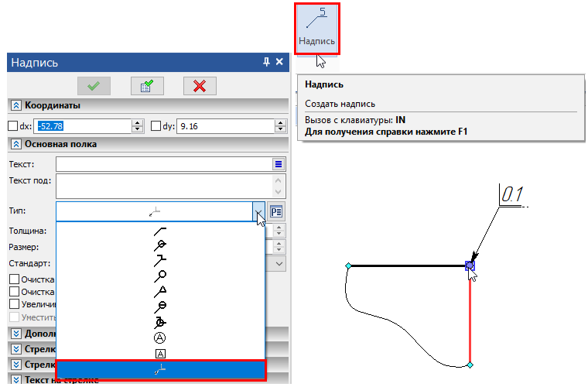Select boxed letter A leader type

pyautogui.click(x=161, y=353)
